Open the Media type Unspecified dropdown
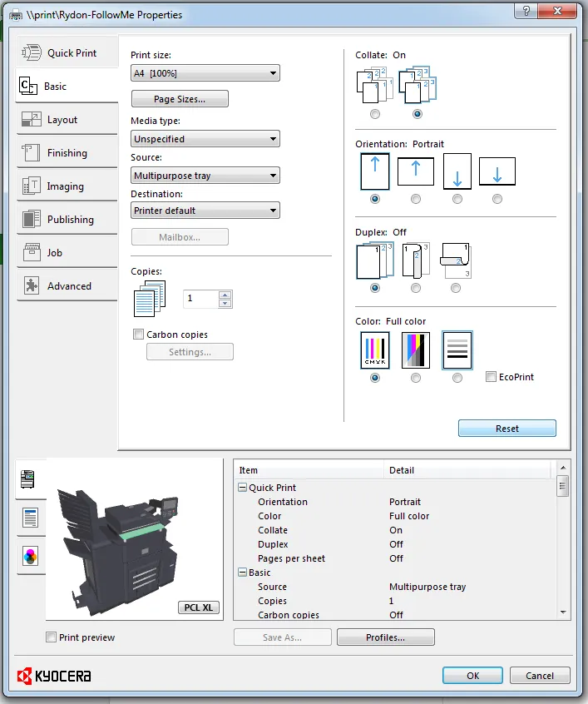The width and height of the screenshot is (588, 704). 205,139
